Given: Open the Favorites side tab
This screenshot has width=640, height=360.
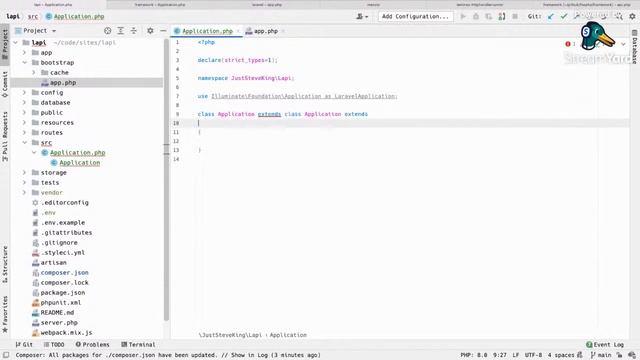Looking at the screenshot, I should (5, 314).
